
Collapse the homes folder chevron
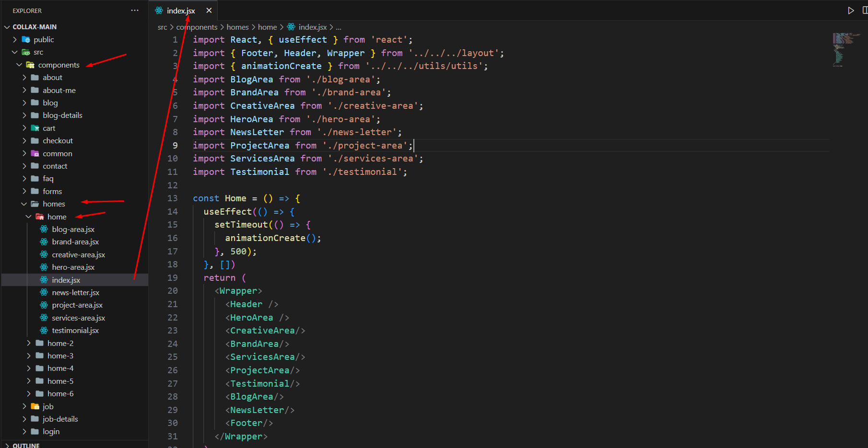[24, 204]
